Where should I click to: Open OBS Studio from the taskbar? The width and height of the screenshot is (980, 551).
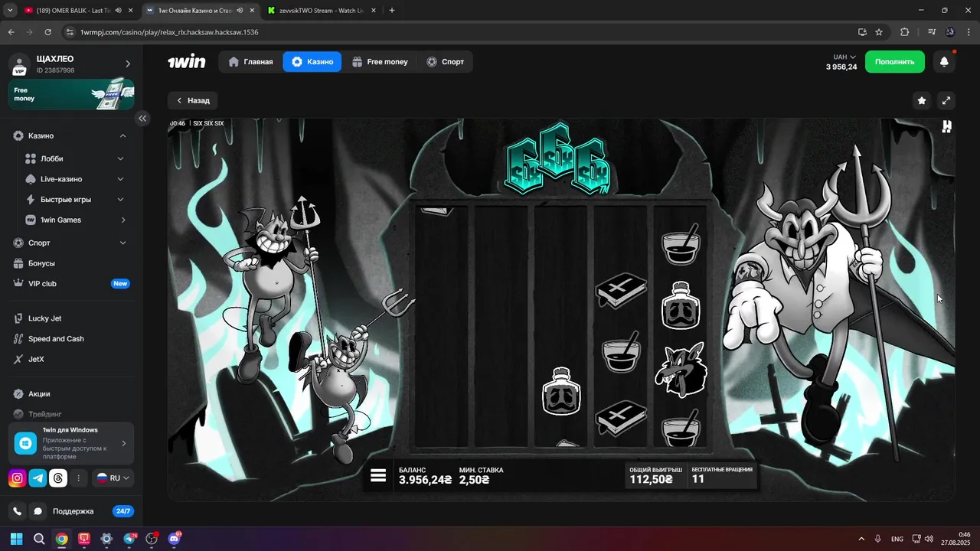[152, 539]
